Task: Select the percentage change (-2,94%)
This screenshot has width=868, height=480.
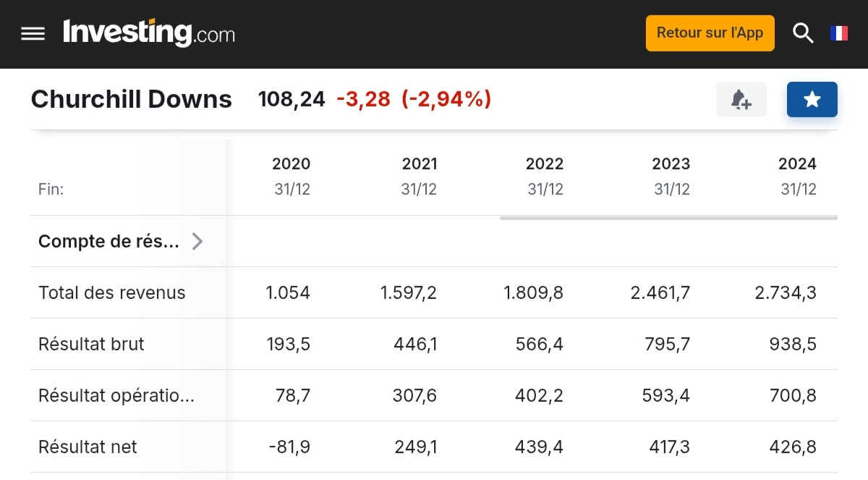Action: point(446,99)
